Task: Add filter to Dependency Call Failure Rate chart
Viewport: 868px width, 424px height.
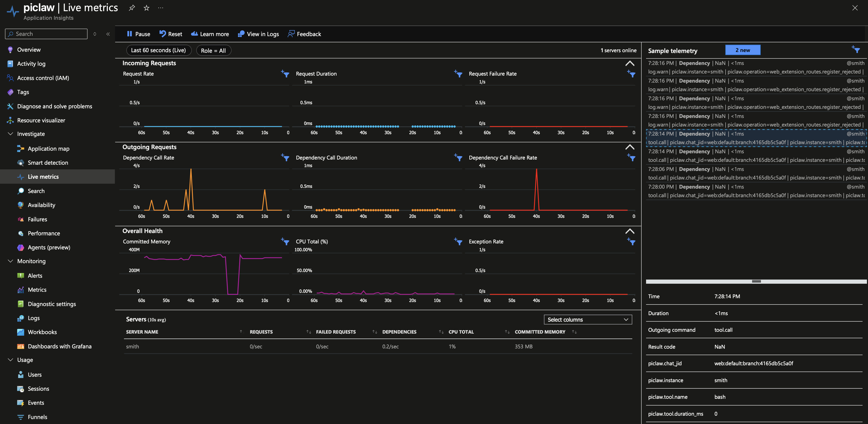Action: (x=631, y=157)
